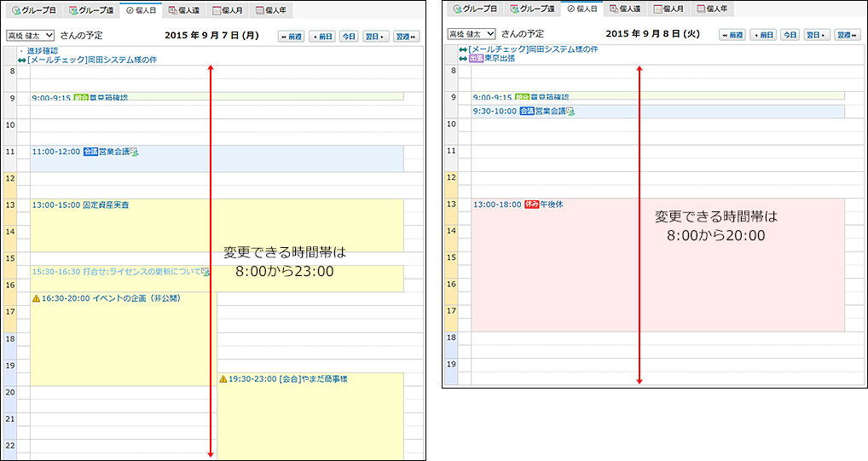This screenshot has width=868, height=461.
Task: Open [メールチェック]岡田システム様の件 link on Sept 7
Action: pyautogui.click(x=92, y=60)
